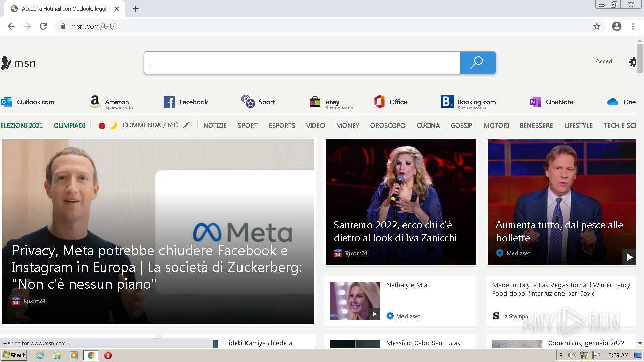Reload the page in Chrome

(x=43, y=26)
